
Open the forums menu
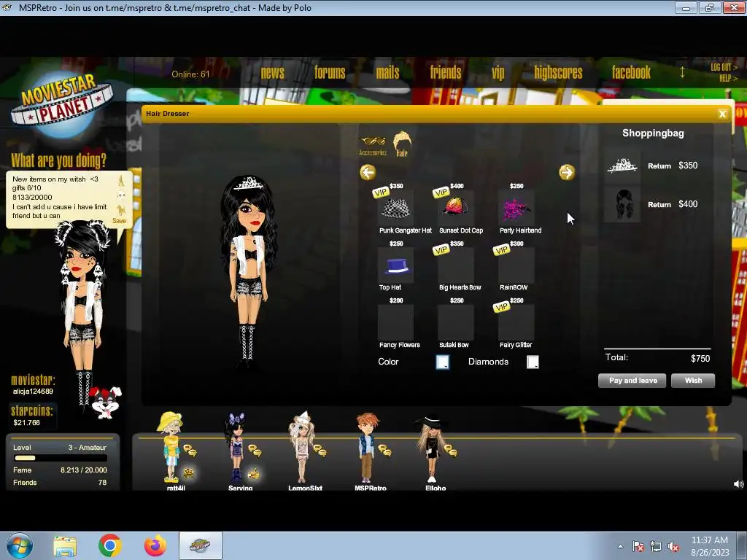(x=330, y=72)
